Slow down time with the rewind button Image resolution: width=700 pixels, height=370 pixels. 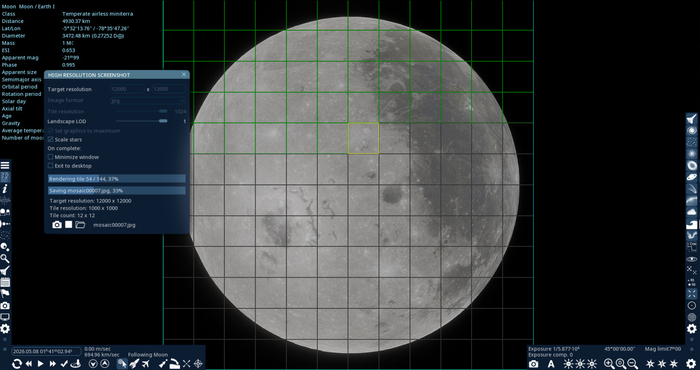pos(29,364)
